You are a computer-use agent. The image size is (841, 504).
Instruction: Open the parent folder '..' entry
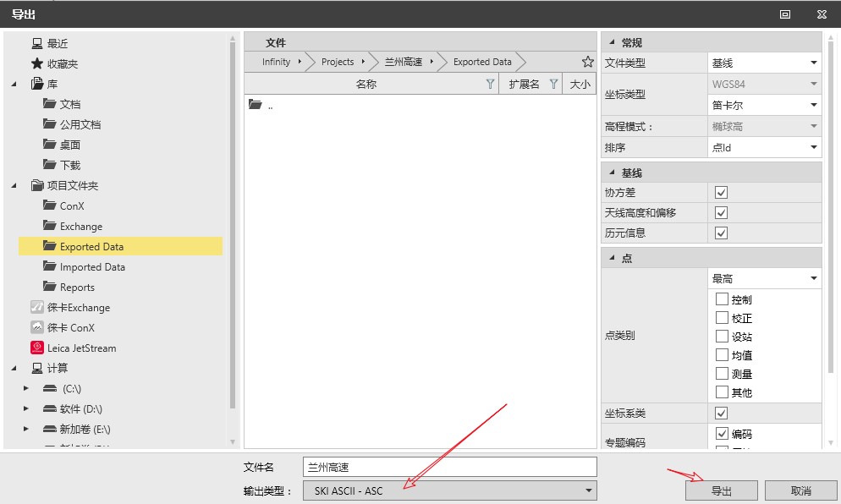(x=261, y=105)
